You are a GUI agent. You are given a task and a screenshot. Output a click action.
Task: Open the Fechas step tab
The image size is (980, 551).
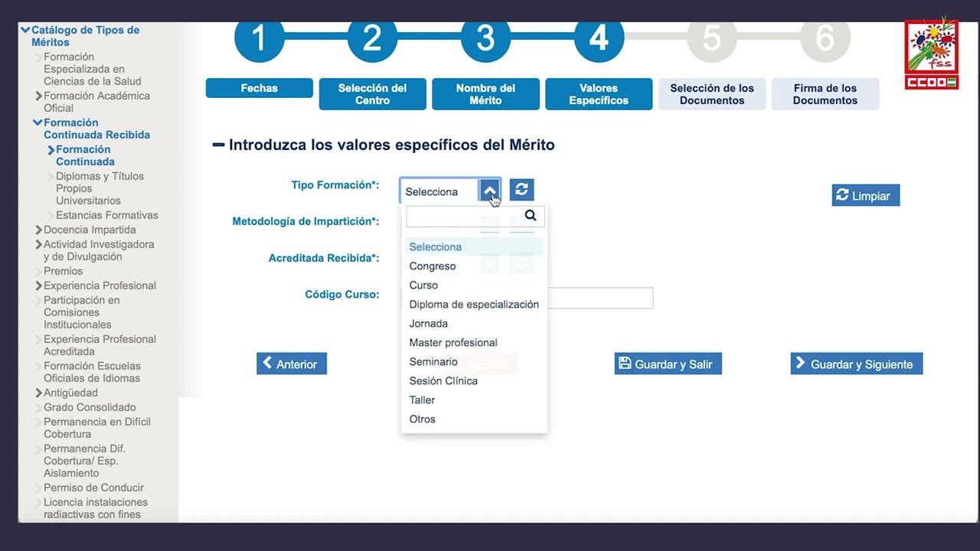click(x=260, y=88)
